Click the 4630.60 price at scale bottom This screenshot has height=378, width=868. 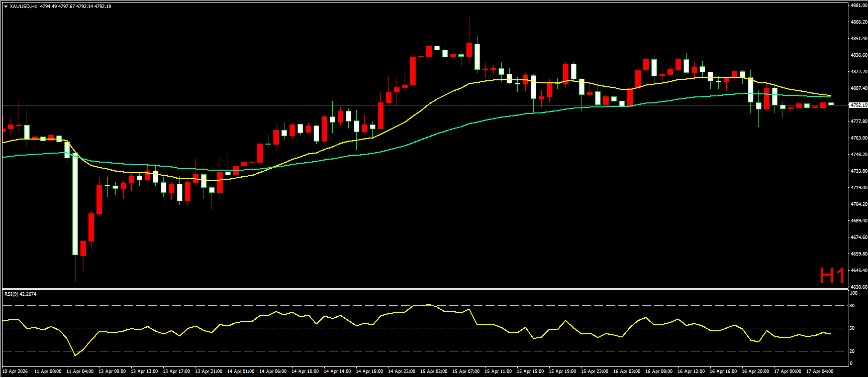coord(858,287)
